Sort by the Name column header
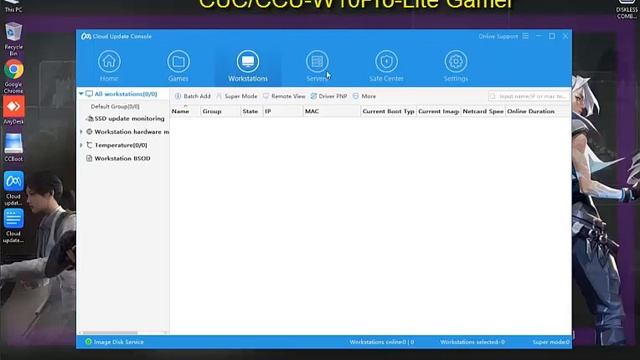Image resolution: width=640 pixels, height=360 pixels. point(185,111)
